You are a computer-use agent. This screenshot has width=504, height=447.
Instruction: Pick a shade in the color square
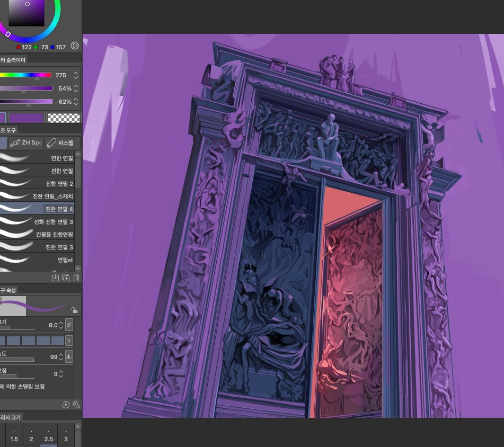click(26, 13)
